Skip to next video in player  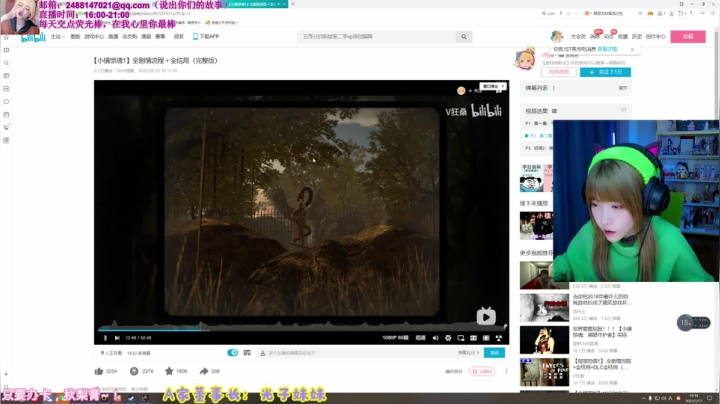117,338
